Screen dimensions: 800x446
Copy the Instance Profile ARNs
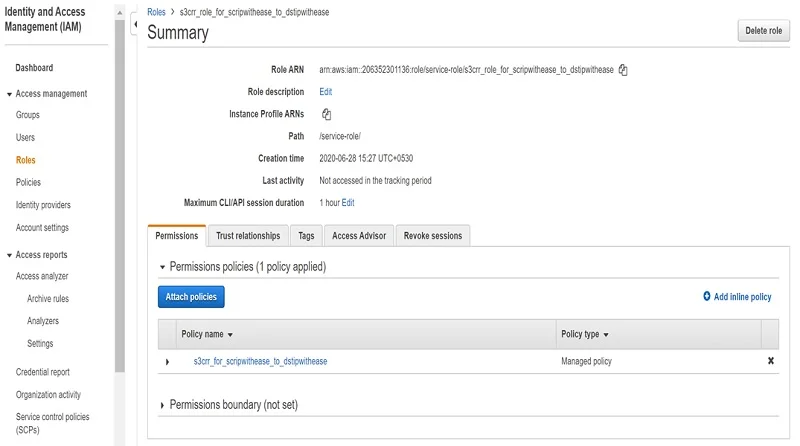point(326,114)
